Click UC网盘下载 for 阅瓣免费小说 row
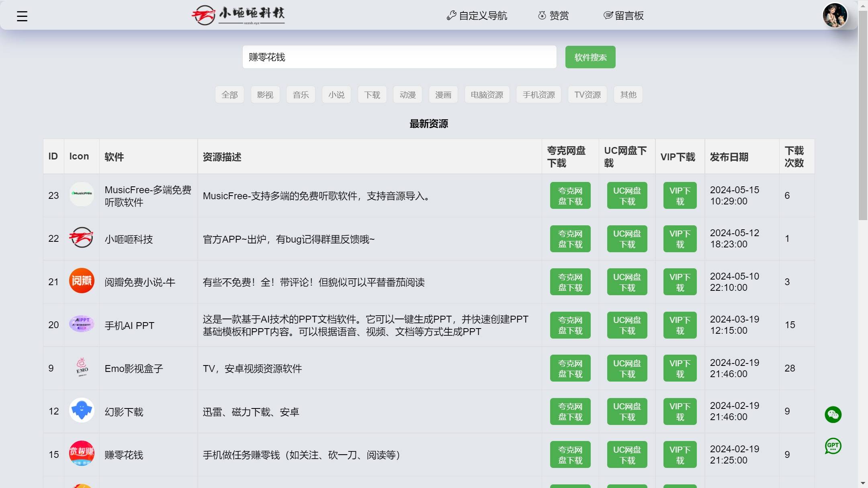 [627, 282]
